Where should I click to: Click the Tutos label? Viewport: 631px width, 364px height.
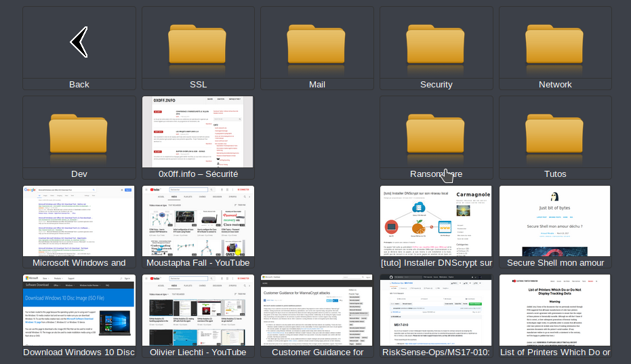point(555,174)
